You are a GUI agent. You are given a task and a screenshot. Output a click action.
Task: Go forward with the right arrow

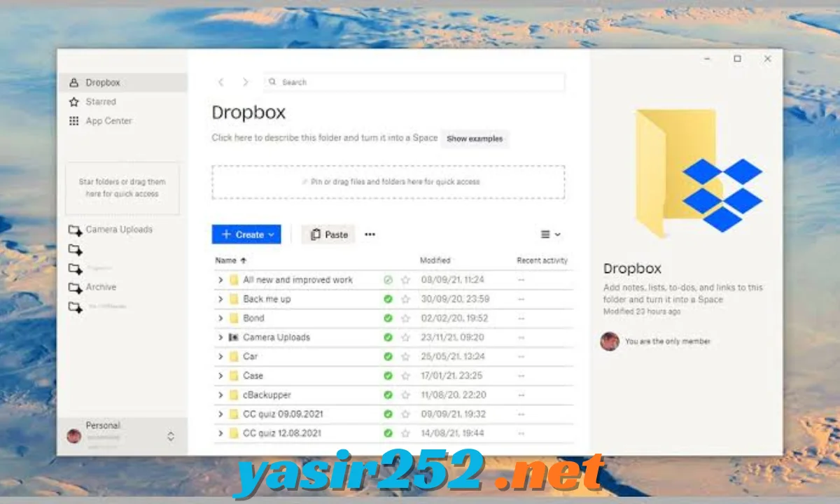pos(245,83)
